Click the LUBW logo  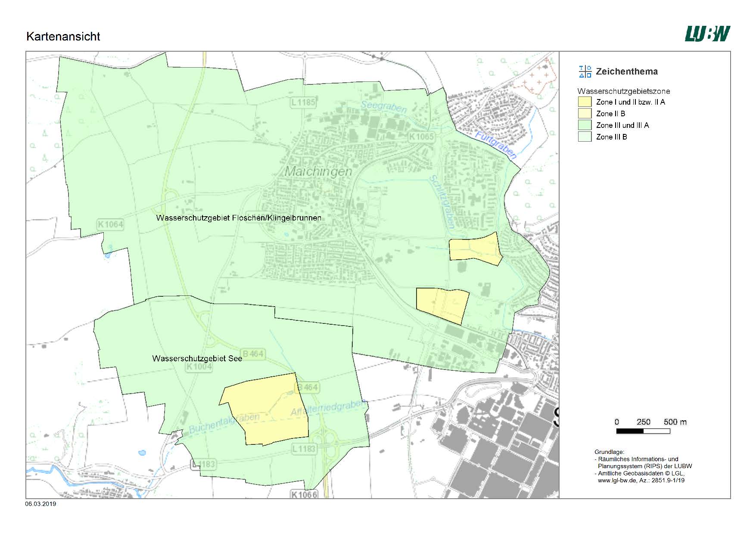[707, 34]
